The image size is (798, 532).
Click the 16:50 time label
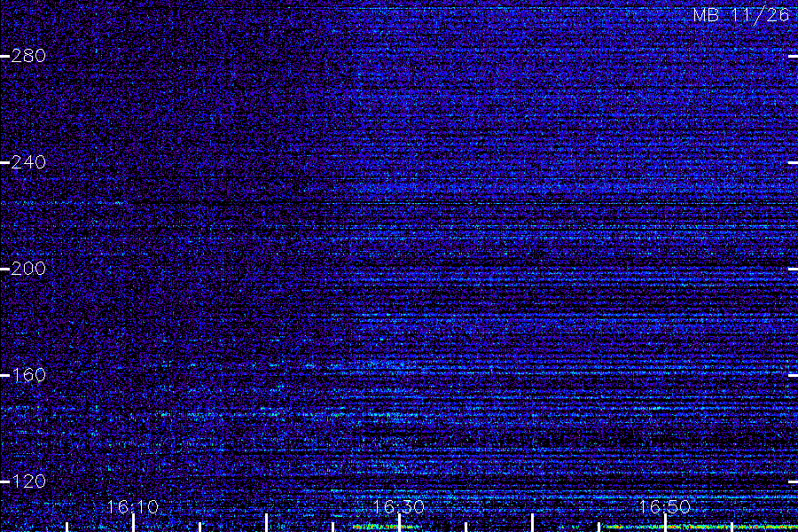click(x=665, y=506)
